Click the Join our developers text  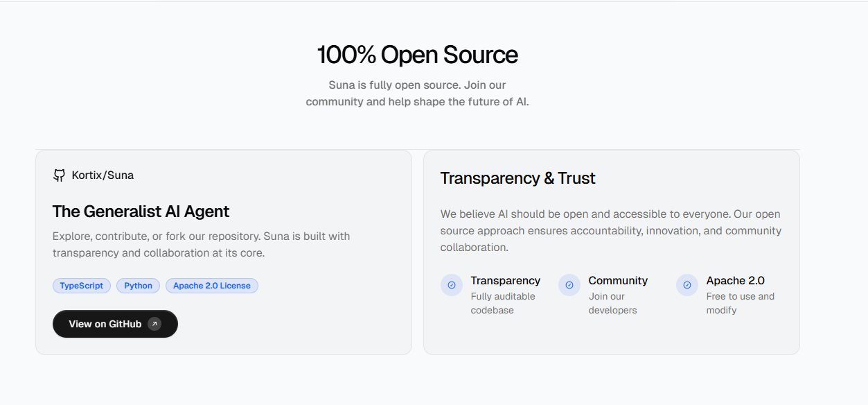coord(612,303)
